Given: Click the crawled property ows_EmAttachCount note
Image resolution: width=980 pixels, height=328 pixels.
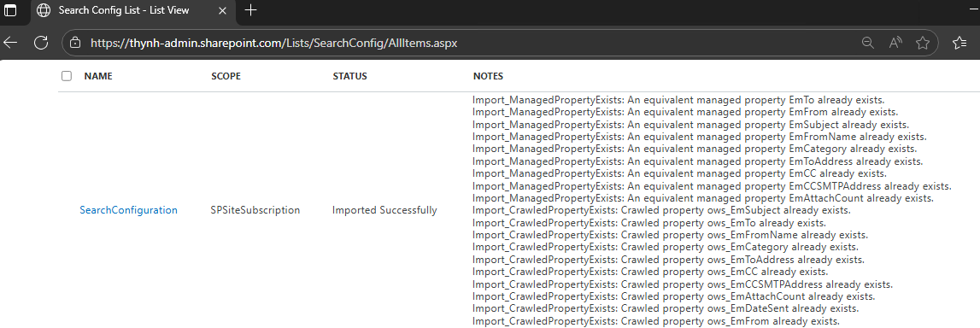Looking at the screenshot, I should pyautogui.click(x=674, y=296).
